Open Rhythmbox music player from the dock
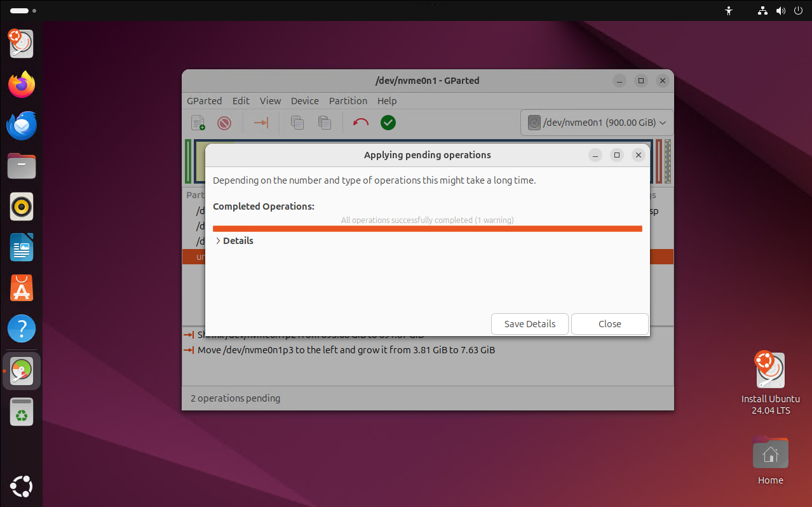Viewport: 812px width, 507px height. (22, 206)
